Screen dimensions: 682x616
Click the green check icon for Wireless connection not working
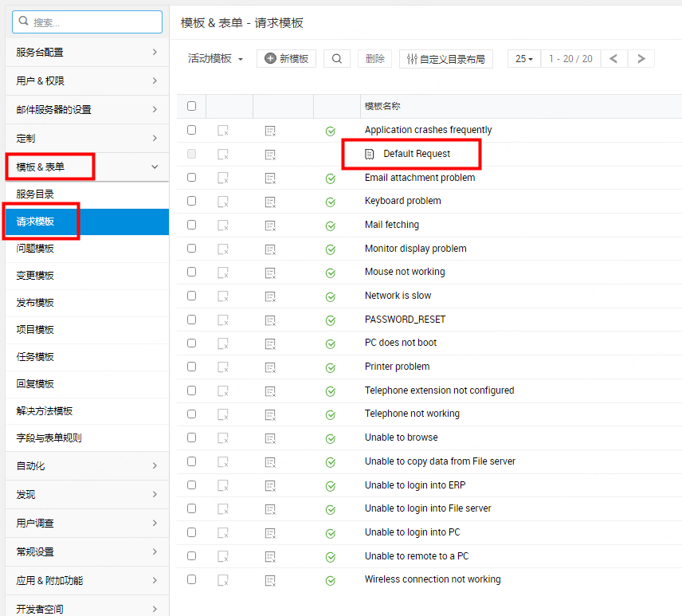pos(331,580)
